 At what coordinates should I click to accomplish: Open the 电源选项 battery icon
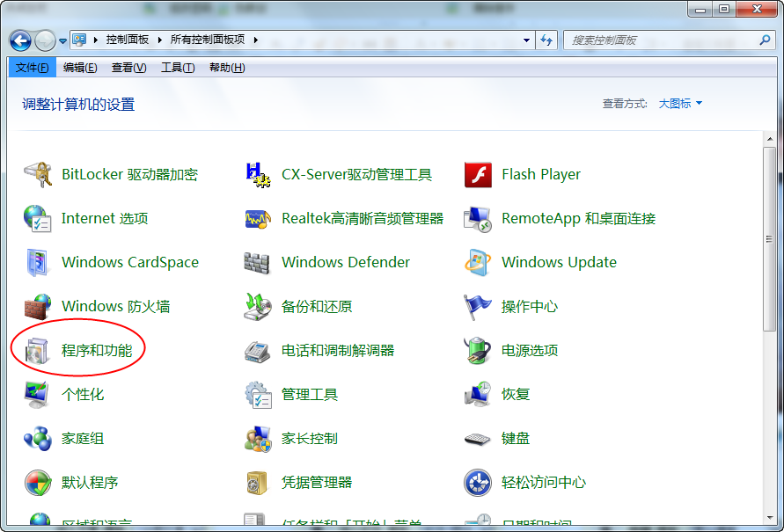coord(478,350)
